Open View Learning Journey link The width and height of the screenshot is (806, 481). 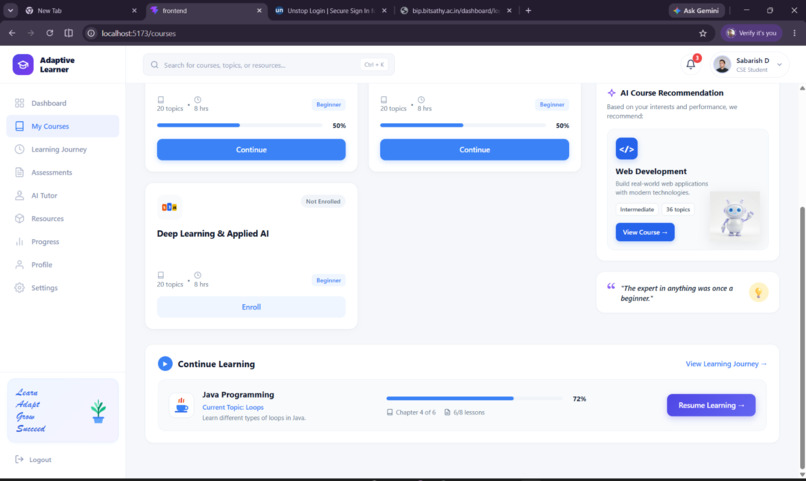[726, 364]
